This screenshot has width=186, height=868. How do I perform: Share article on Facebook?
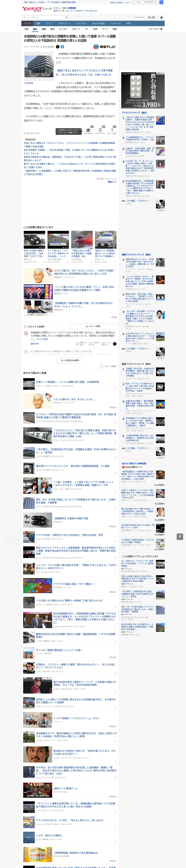click(62, 47)
